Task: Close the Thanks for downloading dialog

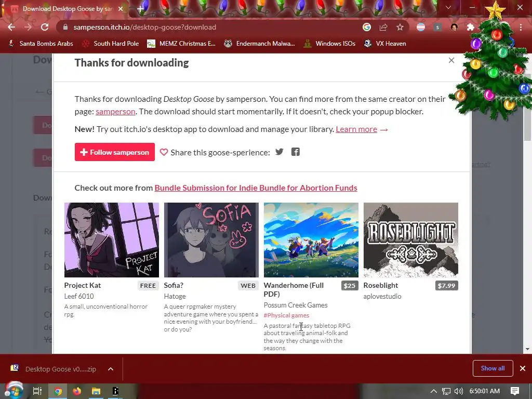Action: (451, 60)
